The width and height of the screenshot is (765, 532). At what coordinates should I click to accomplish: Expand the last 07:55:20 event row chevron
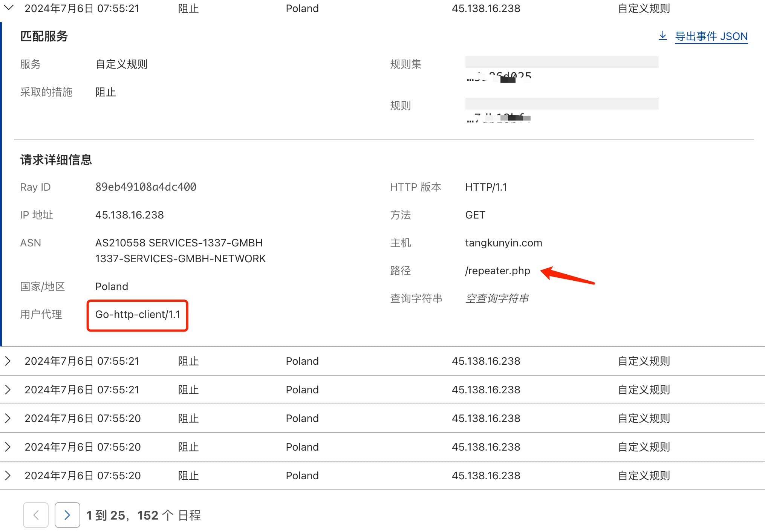8,475
